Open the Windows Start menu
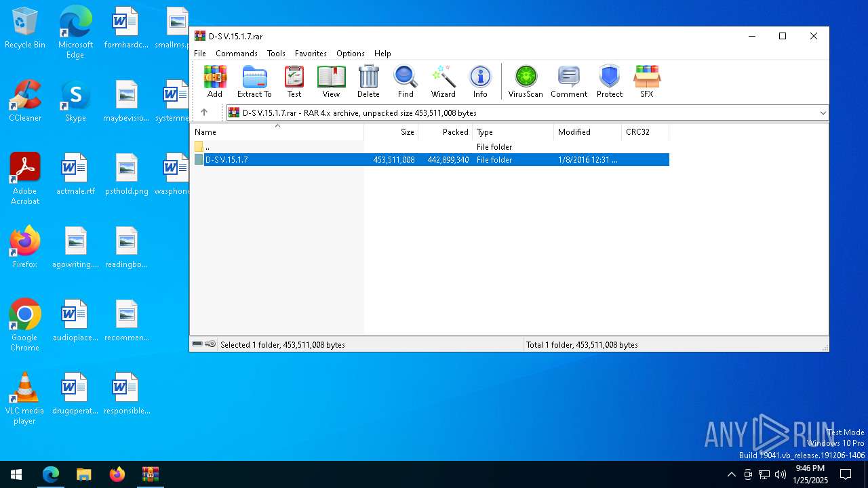Image resolution: width=868 pixels, height=488 pixels. point(16,474)
